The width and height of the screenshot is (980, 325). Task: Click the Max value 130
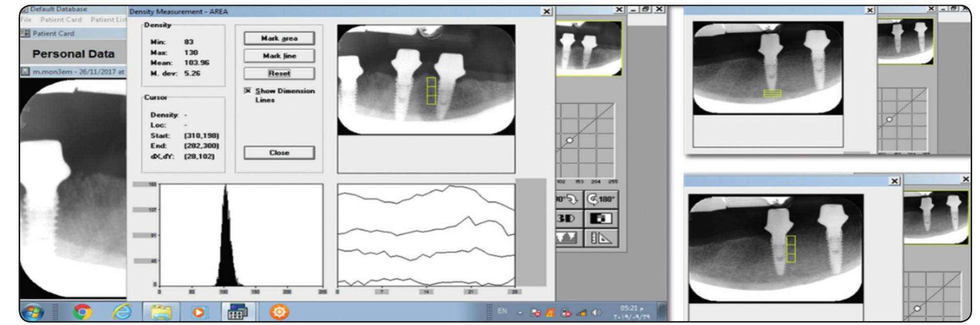(191, 52)
